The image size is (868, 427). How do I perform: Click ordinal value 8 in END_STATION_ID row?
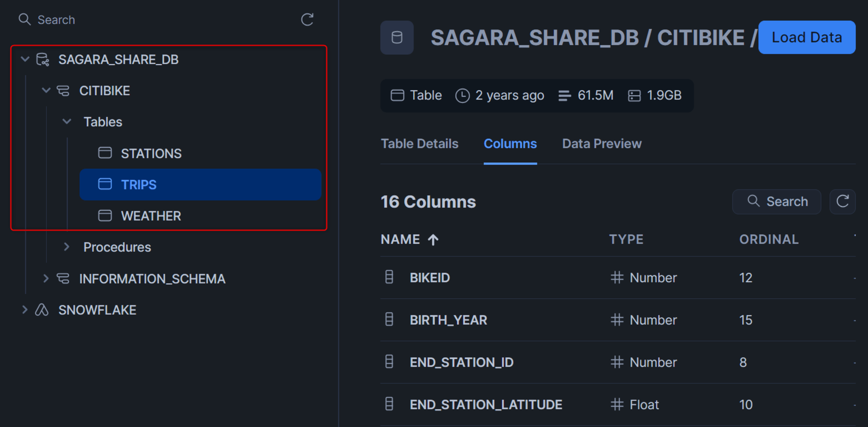tap(743, 362)
